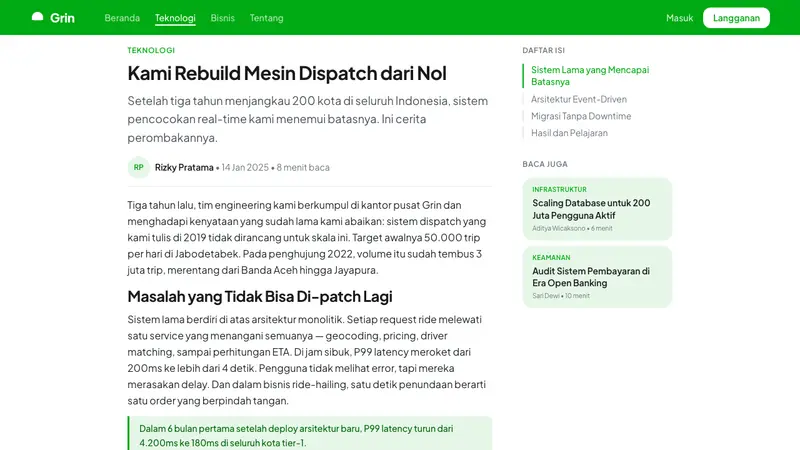Click the TEKNOLOGI category label above title
Screen dimensions: 800x450
point(151,50)
